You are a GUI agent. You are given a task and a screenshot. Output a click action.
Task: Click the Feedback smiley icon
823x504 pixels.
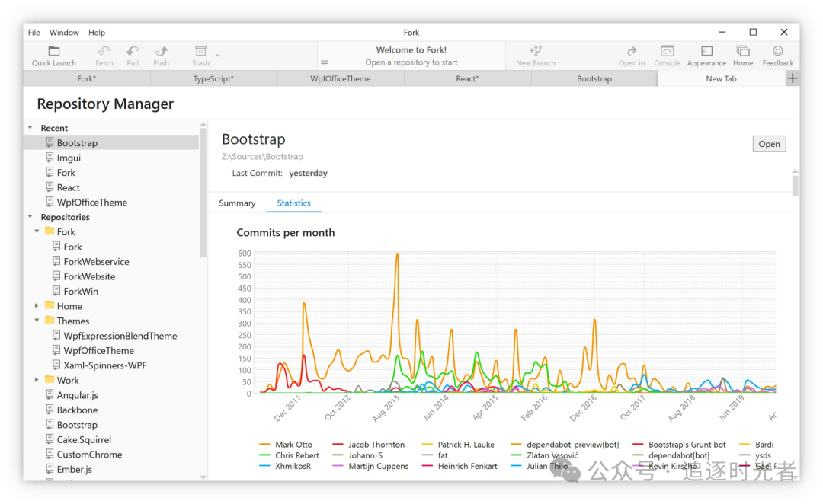coord(777,51)
